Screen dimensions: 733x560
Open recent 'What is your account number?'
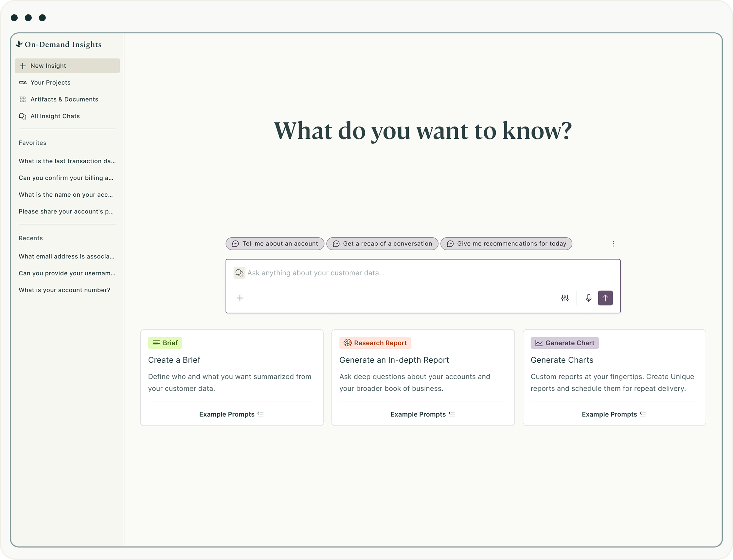(65, 290)
